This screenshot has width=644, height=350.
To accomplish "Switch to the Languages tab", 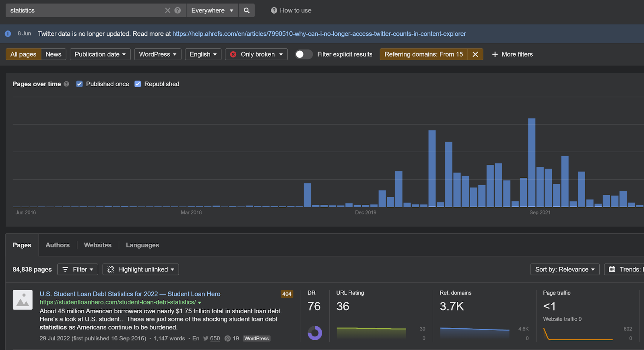I will (142, 245).
